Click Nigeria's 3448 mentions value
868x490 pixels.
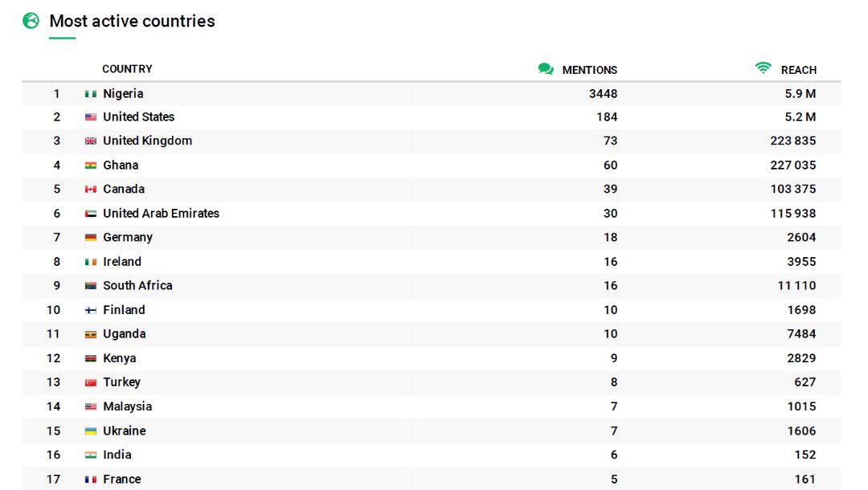click(603, 94)
